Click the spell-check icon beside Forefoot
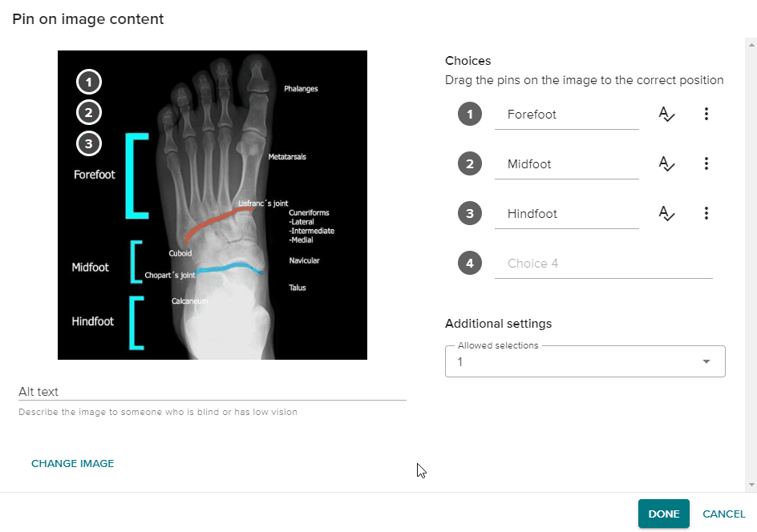This screenshot has width=757, height=532. click(x=666, y=115)
